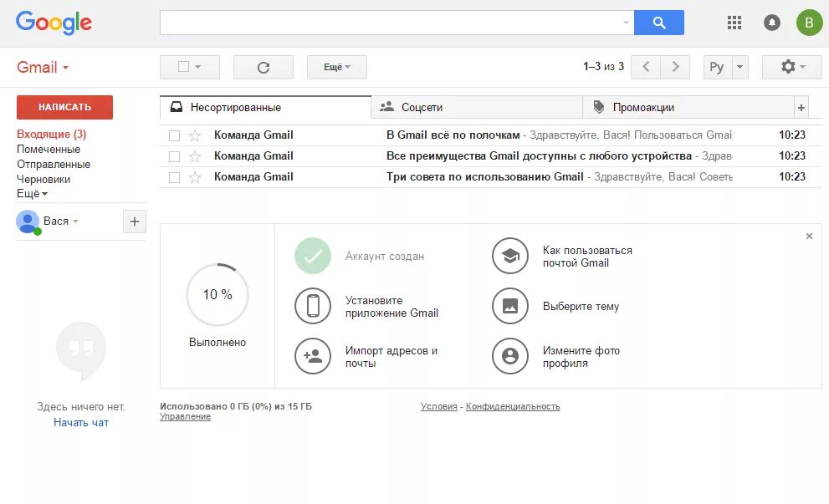The image size is (829, 504).
Task: Star the 'Все преимущества Gmail' email
Action: [x=195, y=156]
